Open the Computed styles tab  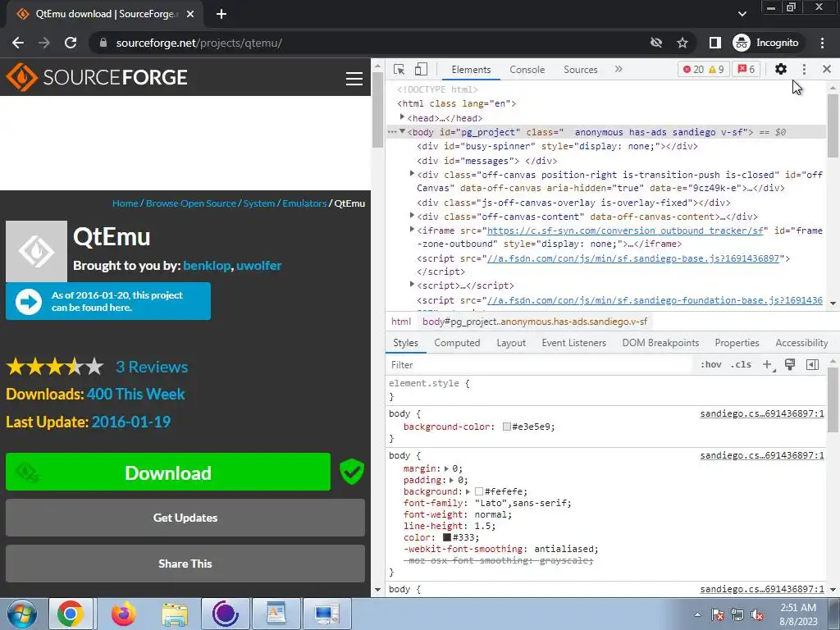[457, 343]
